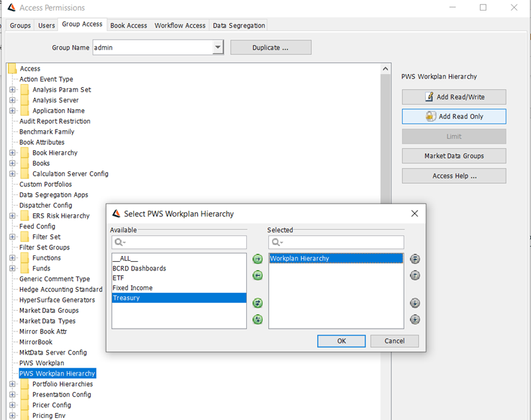Select the Custom Portfolios tree item
531x420 pixels.
tap(46, 184)
